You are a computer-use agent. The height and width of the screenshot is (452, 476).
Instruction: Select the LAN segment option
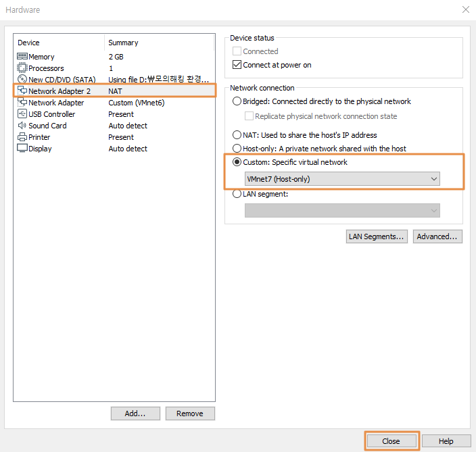[x=237, y=193]
